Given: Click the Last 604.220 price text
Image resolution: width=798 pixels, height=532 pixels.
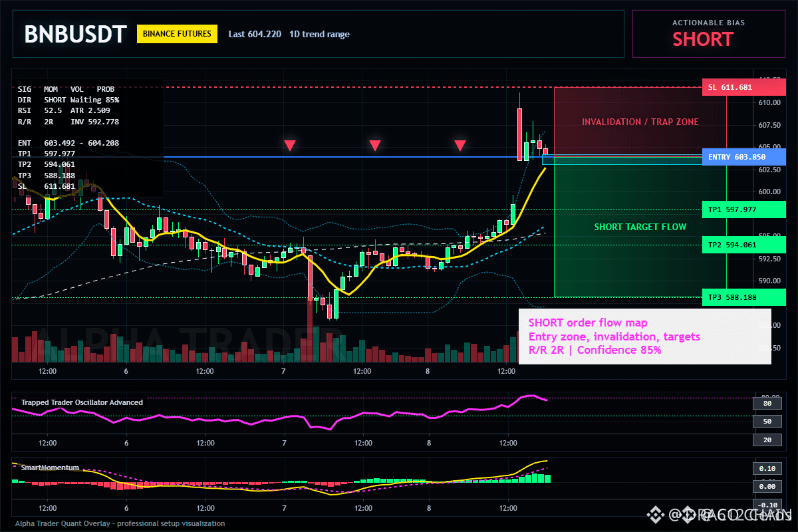Looking at the screenshot, I should (254, 34).
